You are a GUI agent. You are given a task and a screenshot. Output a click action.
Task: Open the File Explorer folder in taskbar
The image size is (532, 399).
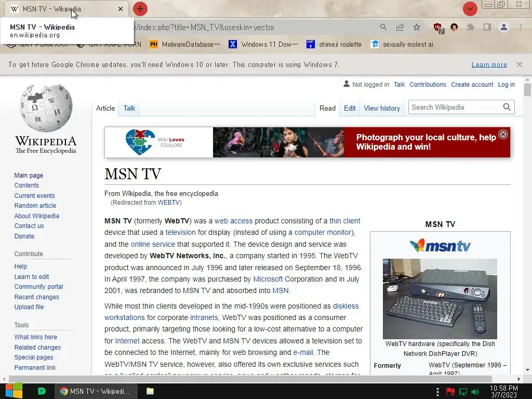150,391
